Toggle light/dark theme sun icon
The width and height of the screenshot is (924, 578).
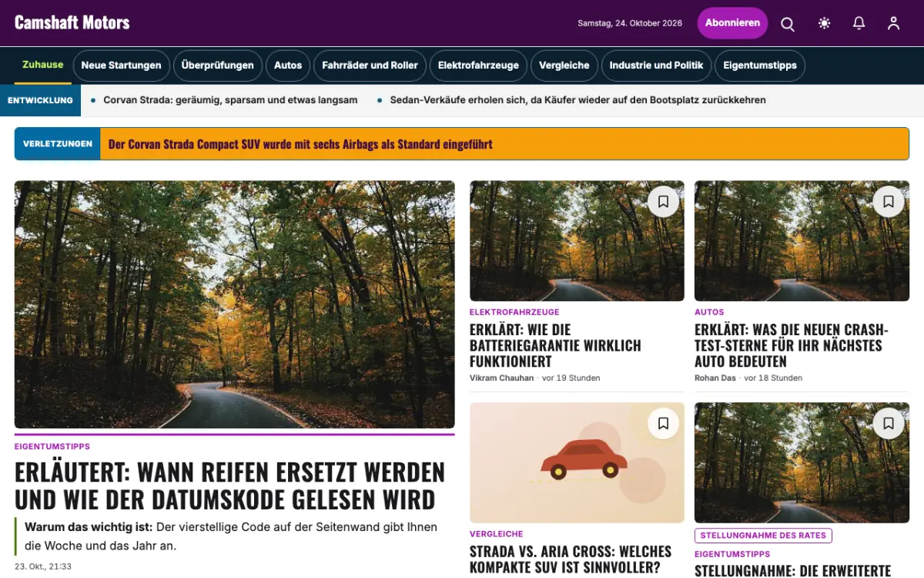pyautogui.click(x=824, y=23)
